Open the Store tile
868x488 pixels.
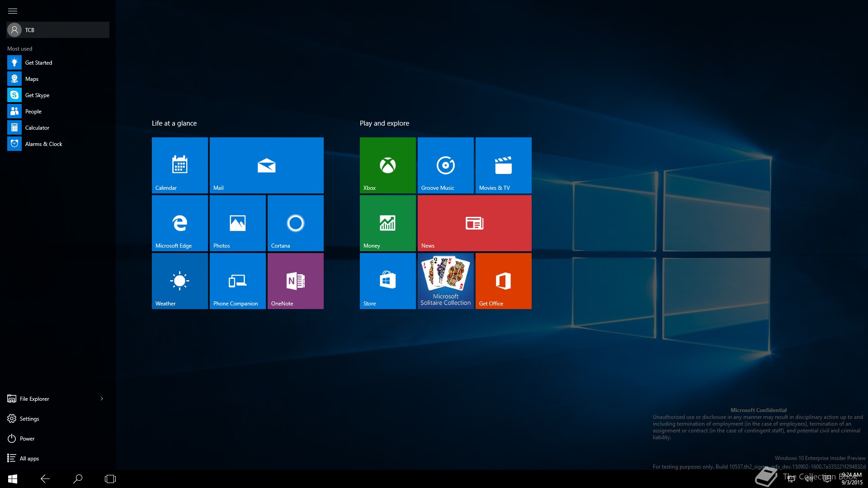[388, 281]
